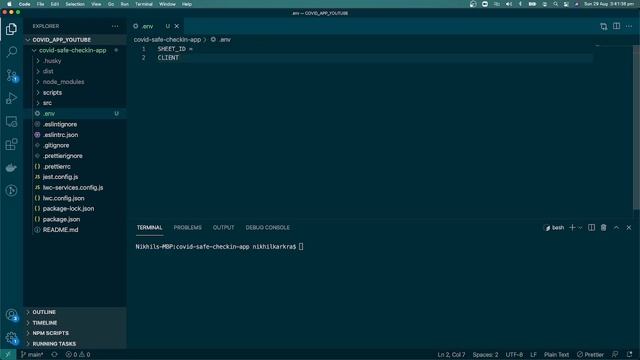The height and width of the screenshot is (360, 640).
Task: Click the terminal prompt input area
Action: (x=301, y=247)
